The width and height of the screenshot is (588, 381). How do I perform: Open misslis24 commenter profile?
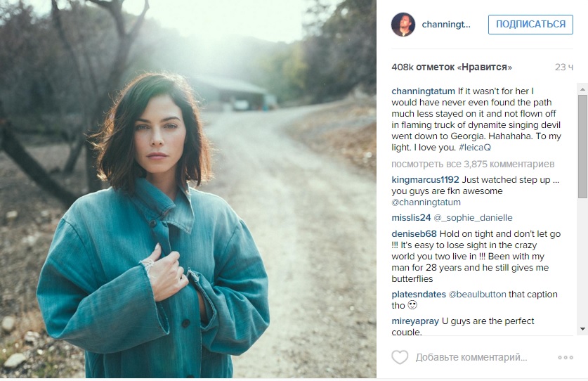pyautogui.click(x=411, y=218)
